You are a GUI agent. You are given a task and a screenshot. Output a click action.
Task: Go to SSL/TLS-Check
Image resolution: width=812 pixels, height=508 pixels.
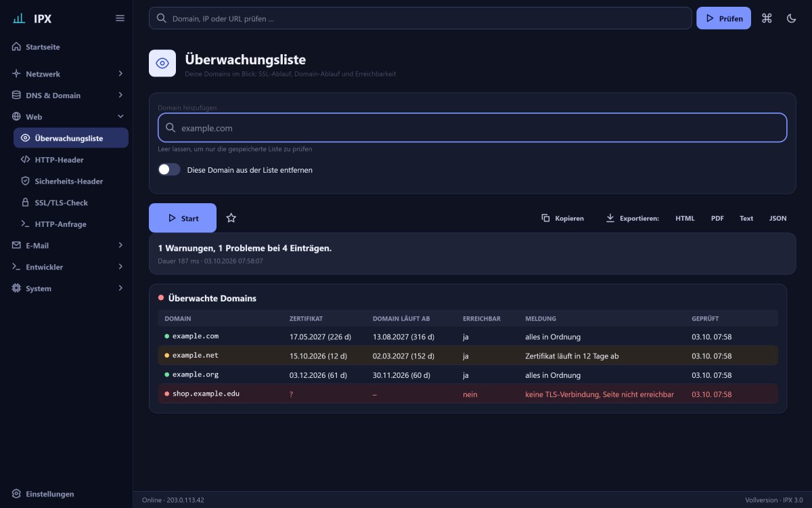click(71, 203)
